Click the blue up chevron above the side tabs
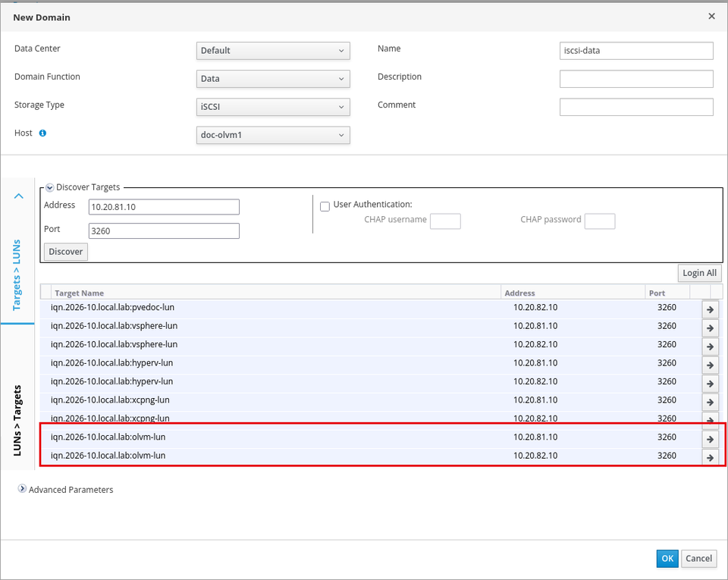Screen dimensions: 728x580 pos(18,196)
